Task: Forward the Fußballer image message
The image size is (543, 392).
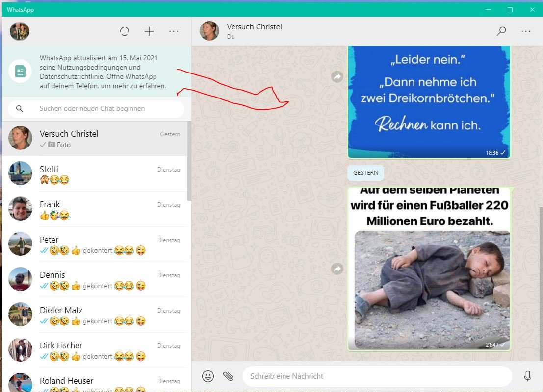Action: (x=337, y=269)
